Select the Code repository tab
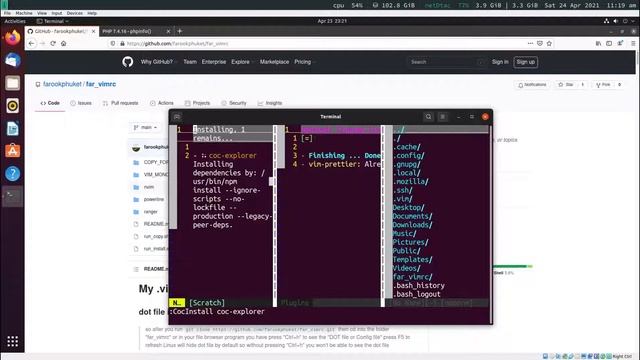Screen dimensions: 640x360 [50, 103]
